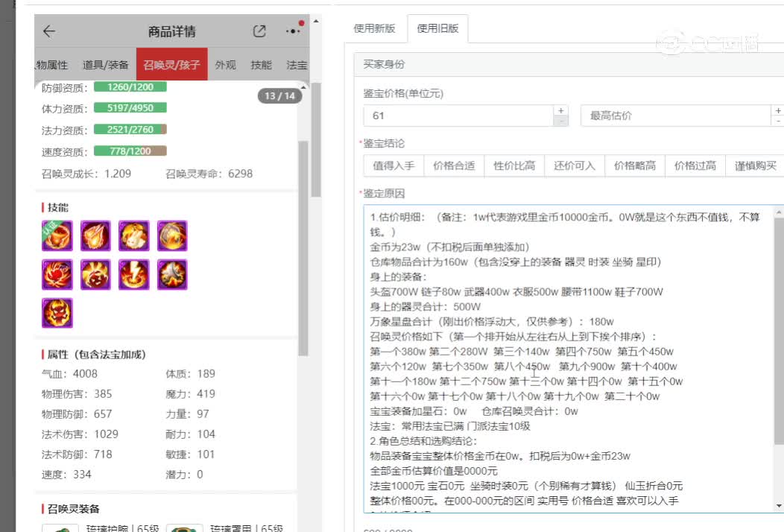Switch to 道具/装备 tab
Image resolution: width=784 pixels, height=532 pixels.
(x=106, y=65)
